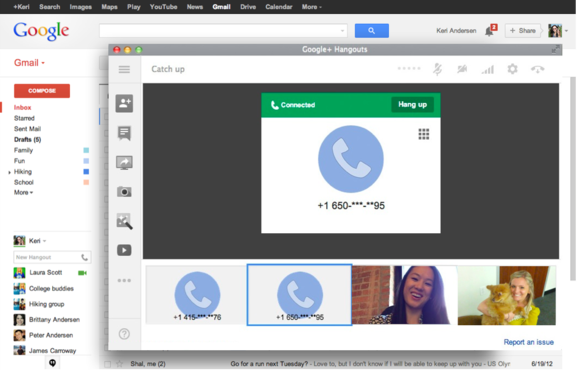Tick the checkbox for the Shal email
This screenshot has width=580, height=388.
(107, 364)
